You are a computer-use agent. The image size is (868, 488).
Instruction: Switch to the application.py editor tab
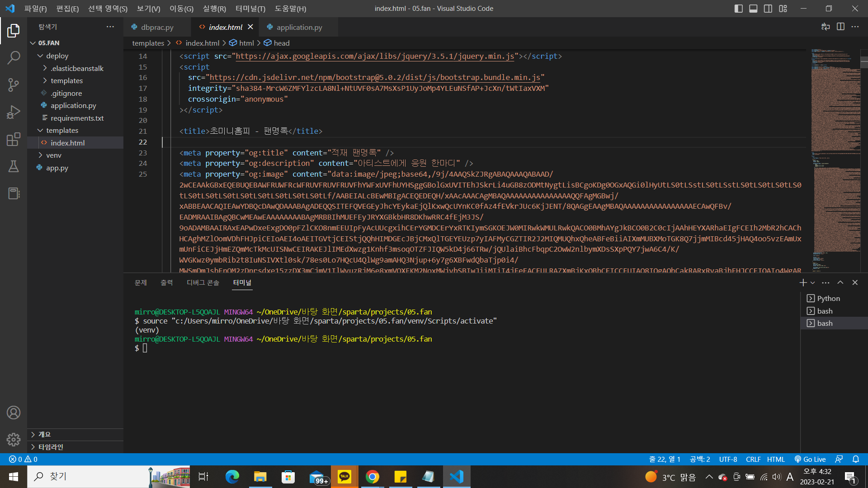click(x=299, y=27)
